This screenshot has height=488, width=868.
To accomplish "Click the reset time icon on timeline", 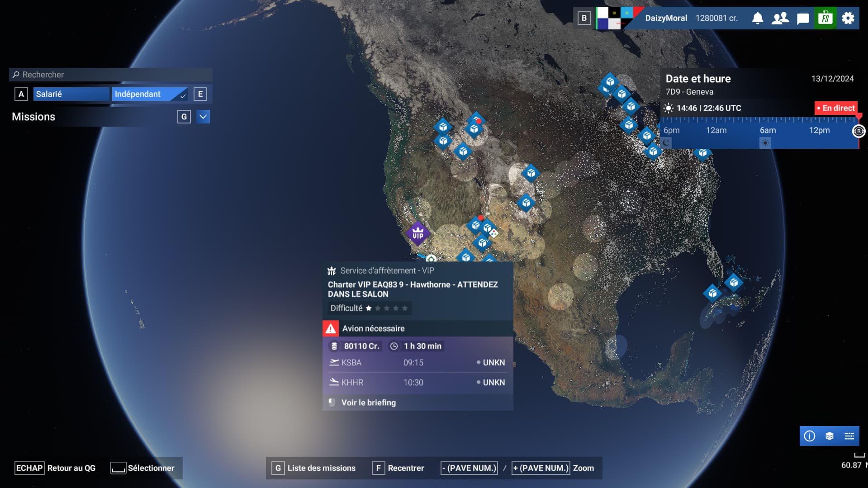I will (x=859, y=131).
